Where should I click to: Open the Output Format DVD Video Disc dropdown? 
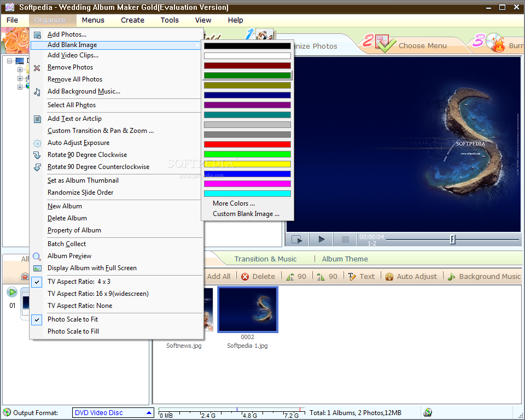113,413
